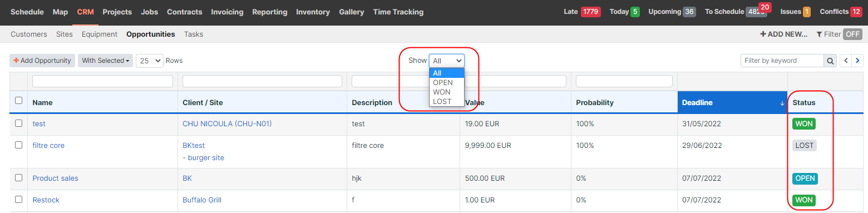Click the green WON status badge for test
Viewport: 868px width, 213px height.
click(804, 123)
